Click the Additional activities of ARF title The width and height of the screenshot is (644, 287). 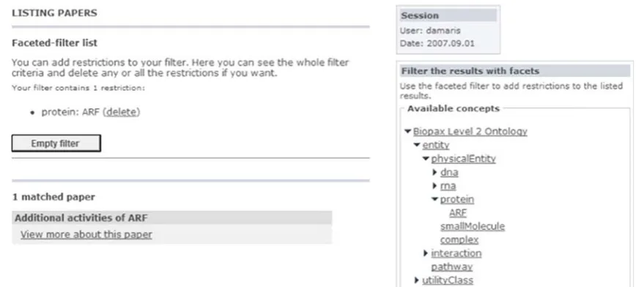[81, 217]
